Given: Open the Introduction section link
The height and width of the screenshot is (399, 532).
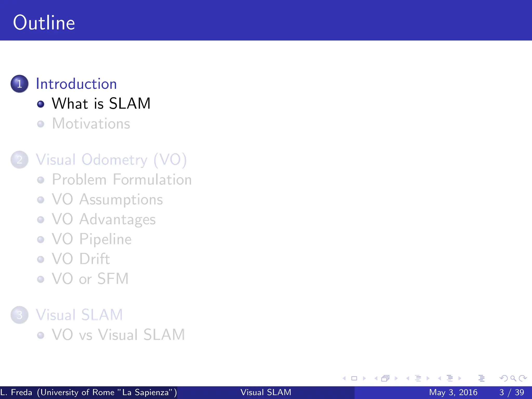Looking at the screenshot, I should pyautogui.click(x=76, y=84).
